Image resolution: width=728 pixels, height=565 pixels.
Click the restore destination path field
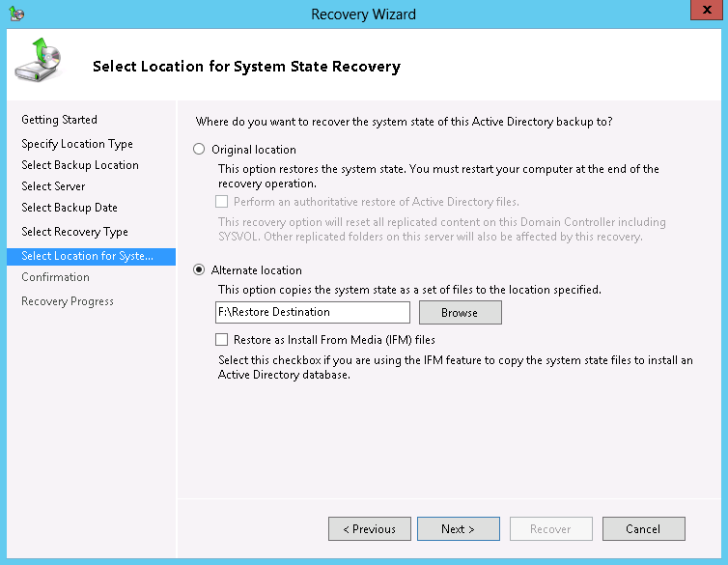coord(313,312)
